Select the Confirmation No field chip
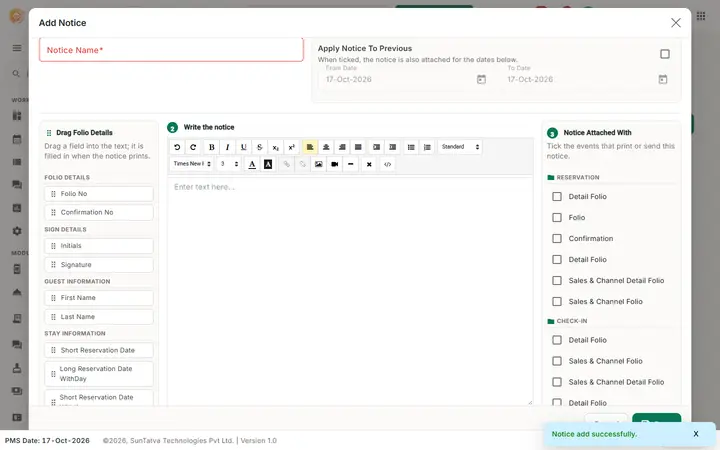This screenshot has width=720, height=450. (99, 212)
